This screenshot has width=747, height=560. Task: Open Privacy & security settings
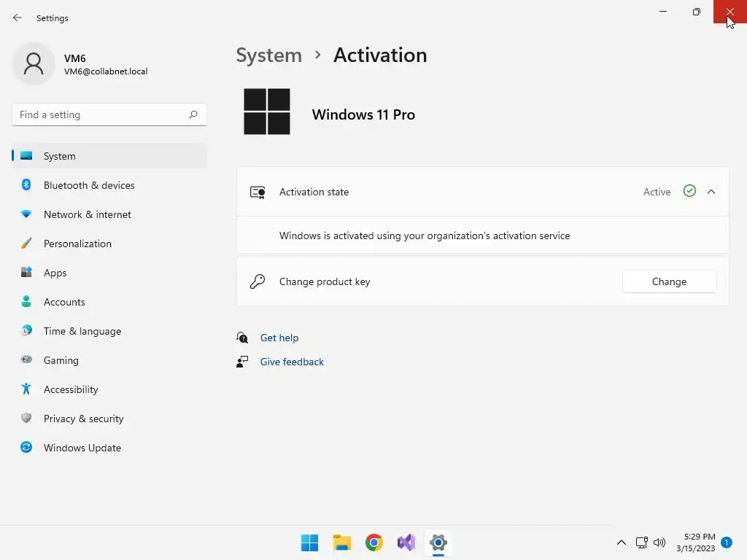coord(109,419)
